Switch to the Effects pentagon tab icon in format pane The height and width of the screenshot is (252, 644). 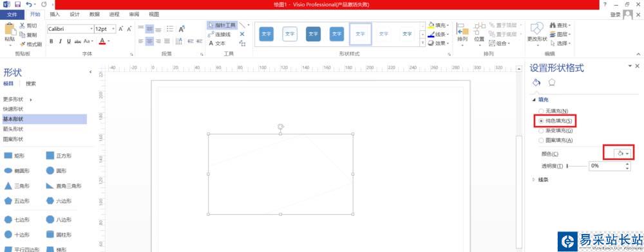point(552,82)
